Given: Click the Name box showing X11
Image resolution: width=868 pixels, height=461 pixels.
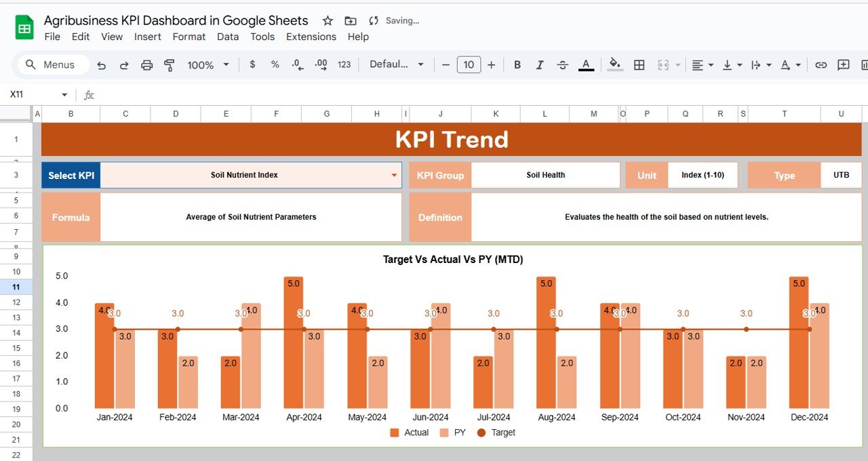Looking at the screenshot, I should (x=34, y=94).
